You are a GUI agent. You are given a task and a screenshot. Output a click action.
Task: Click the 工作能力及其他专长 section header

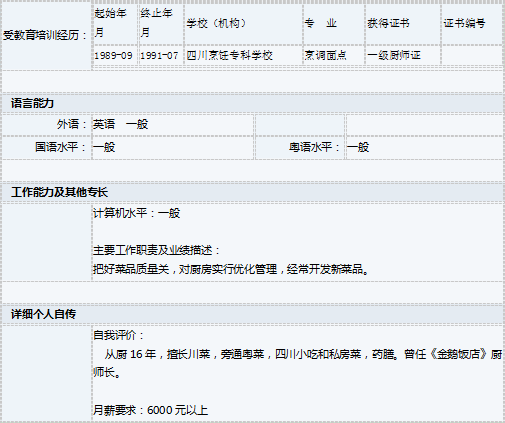pos(59,192)
